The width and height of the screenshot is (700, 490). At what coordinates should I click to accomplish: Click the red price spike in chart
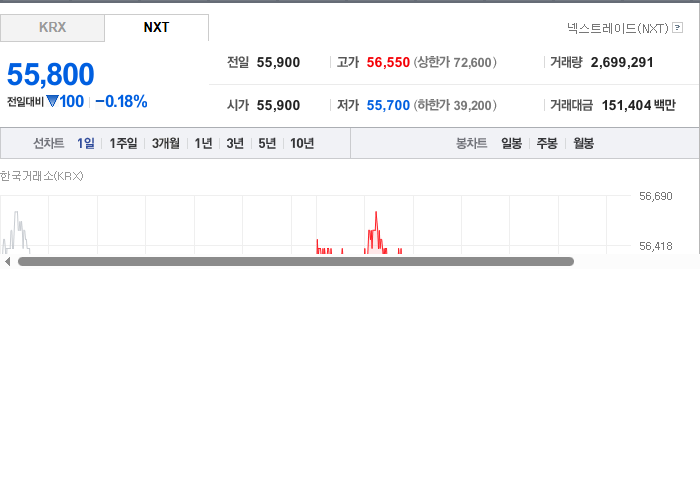tap(376, 232)
